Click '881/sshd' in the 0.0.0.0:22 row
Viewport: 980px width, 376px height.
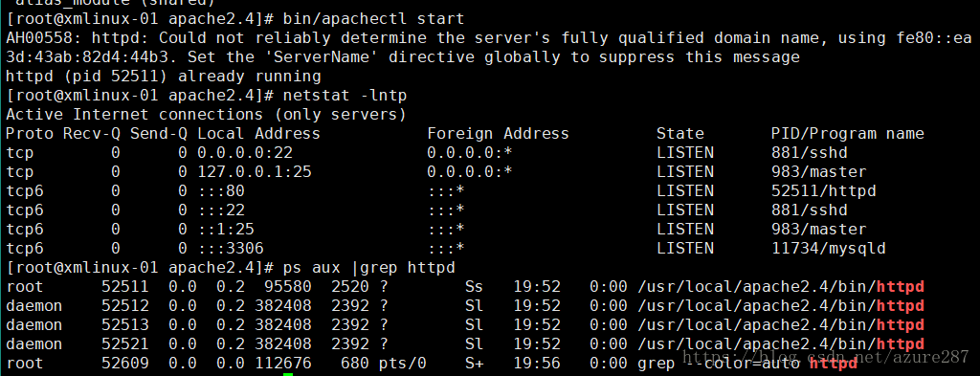point(810,152)
